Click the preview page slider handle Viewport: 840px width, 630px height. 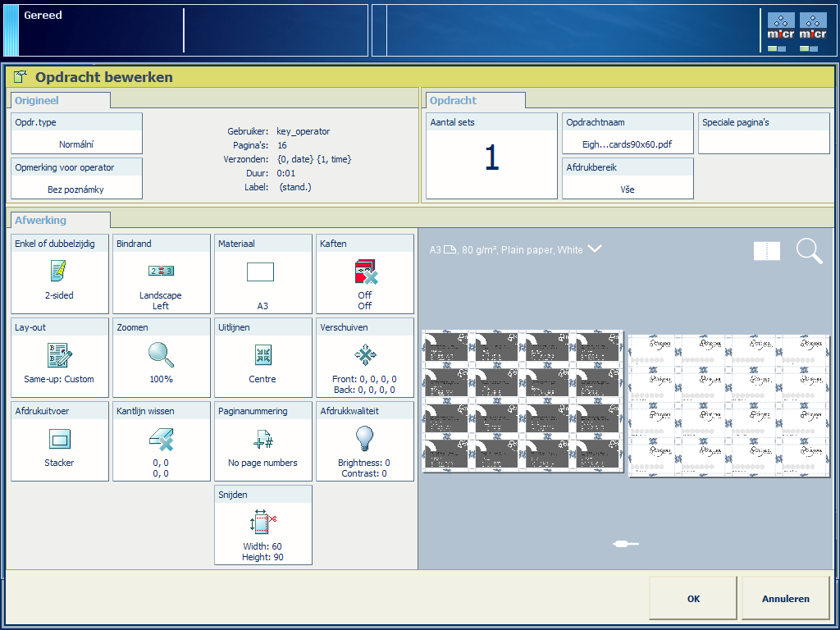click(x=626, y=543)
